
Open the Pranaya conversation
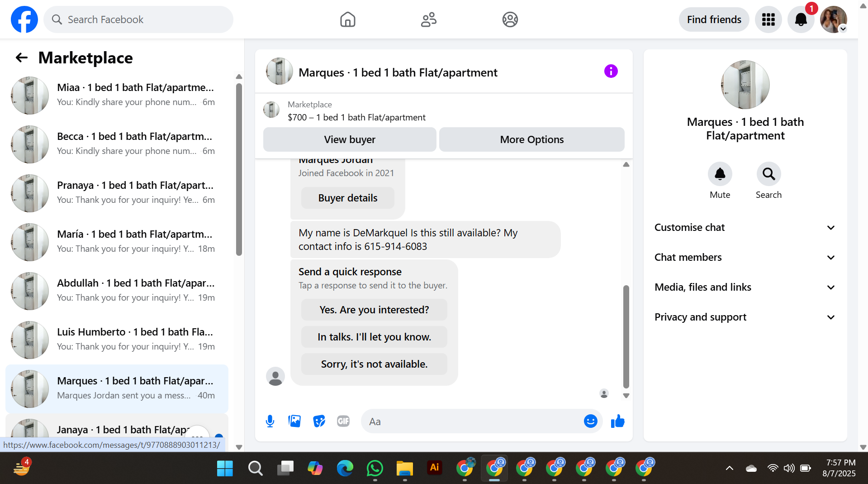[117, 193]
